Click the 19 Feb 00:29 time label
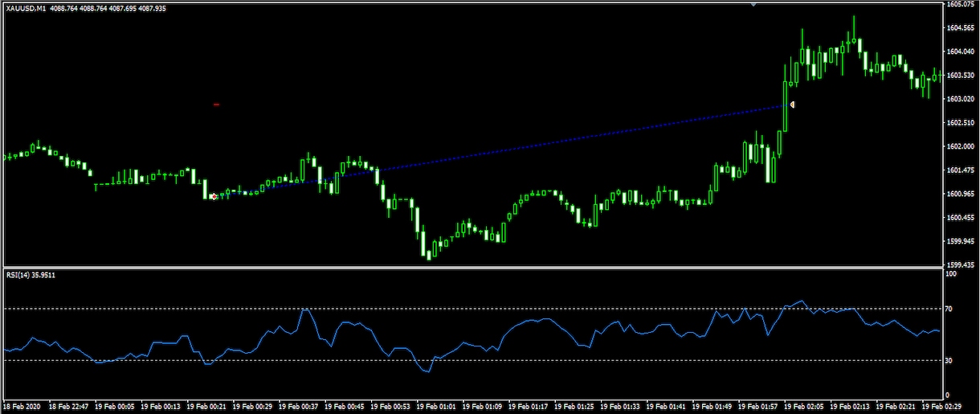Image resolution: width=980 pixels, height=414 pixels. point(253,406)
